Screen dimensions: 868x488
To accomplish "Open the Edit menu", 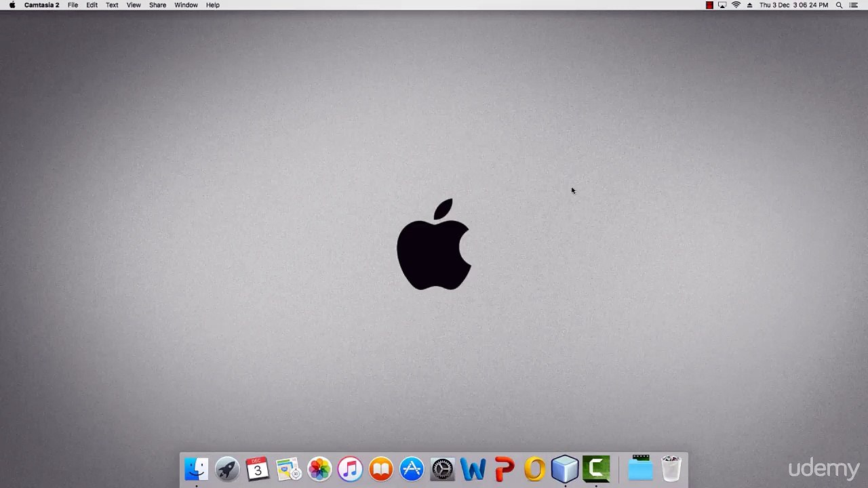I will (92, 5).
